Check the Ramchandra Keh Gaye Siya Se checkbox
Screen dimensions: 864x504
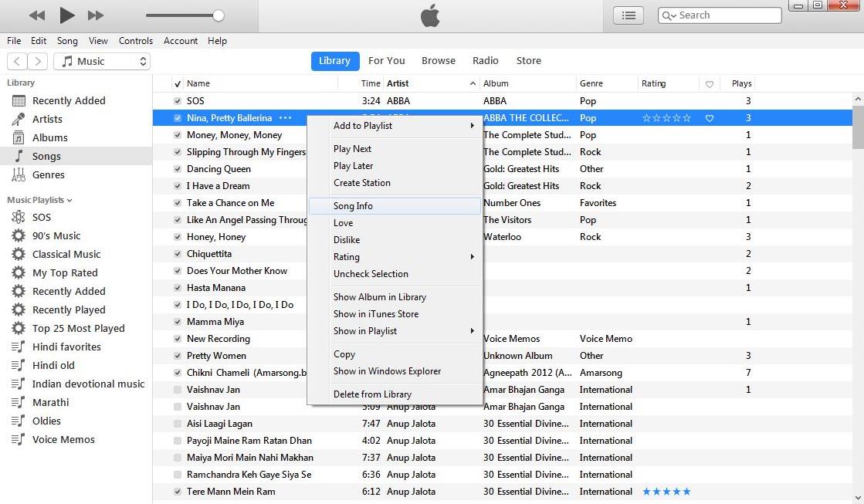(178, 474)
